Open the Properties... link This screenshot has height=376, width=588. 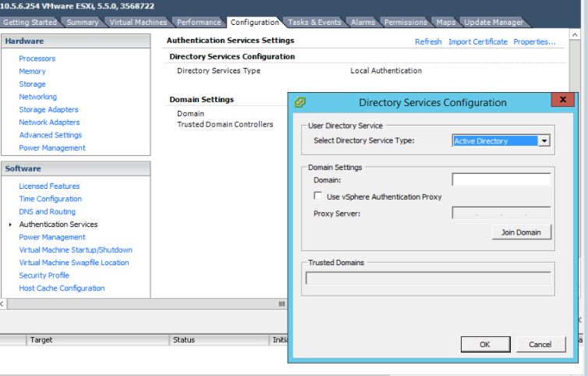pyautogui.click(x=534, y=41)
